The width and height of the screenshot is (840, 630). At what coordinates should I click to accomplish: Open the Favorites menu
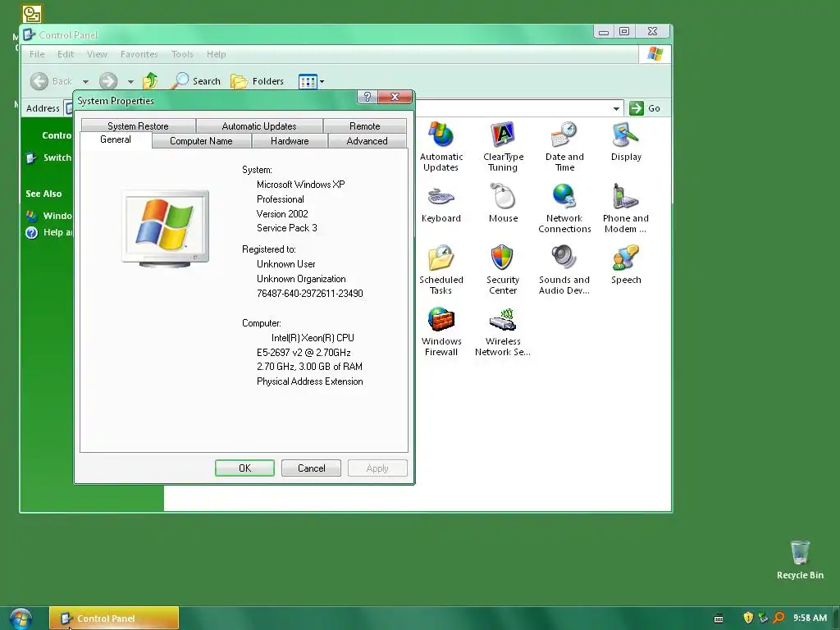pyautogui.click(x=139, y=54)
